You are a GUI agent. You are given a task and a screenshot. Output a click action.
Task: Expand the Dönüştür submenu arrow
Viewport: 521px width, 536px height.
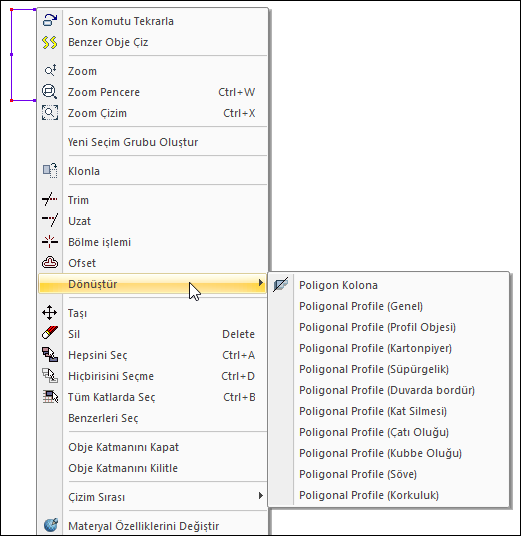tap(260, 283)
